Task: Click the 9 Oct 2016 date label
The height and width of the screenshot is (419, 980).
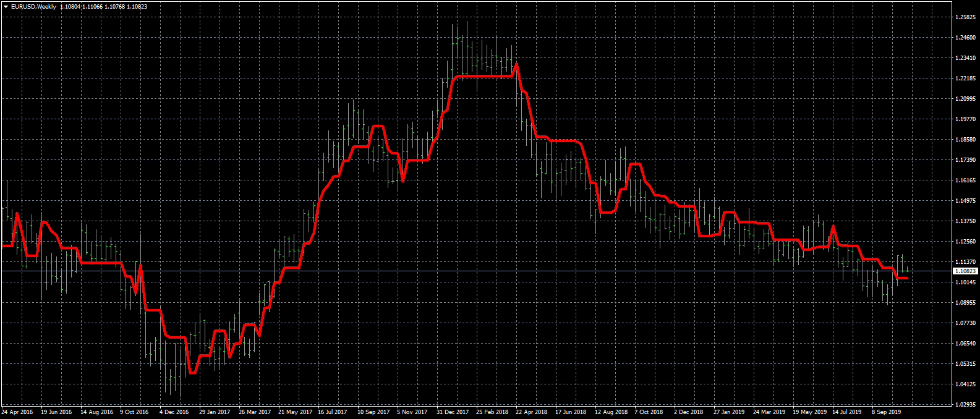Action: coord(135,412)
